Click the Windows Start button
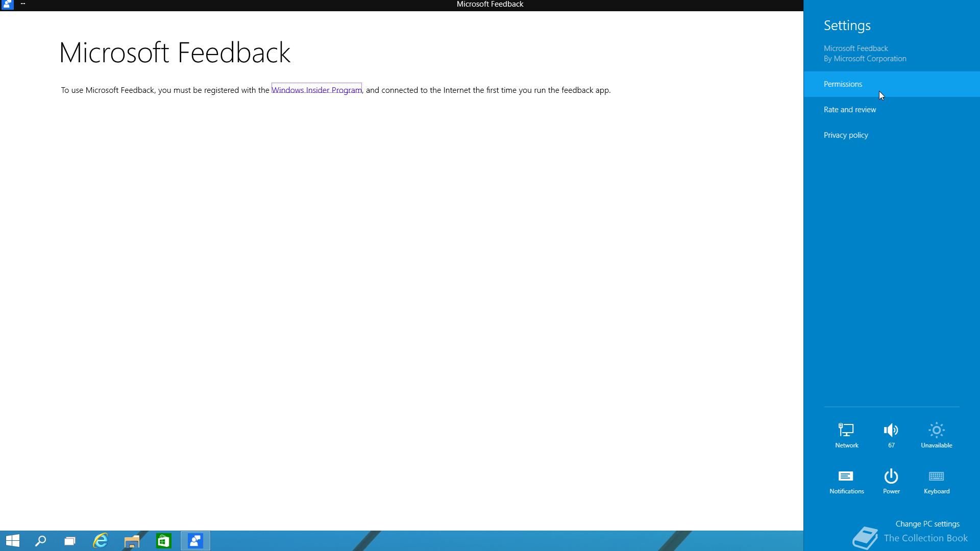The height and width of the screenshot is (551, 980). (13, 541)
